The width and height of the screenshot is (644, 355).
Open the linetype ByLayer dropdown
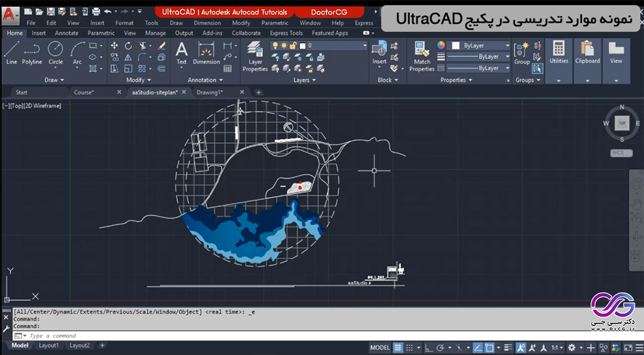pos(478,68)
